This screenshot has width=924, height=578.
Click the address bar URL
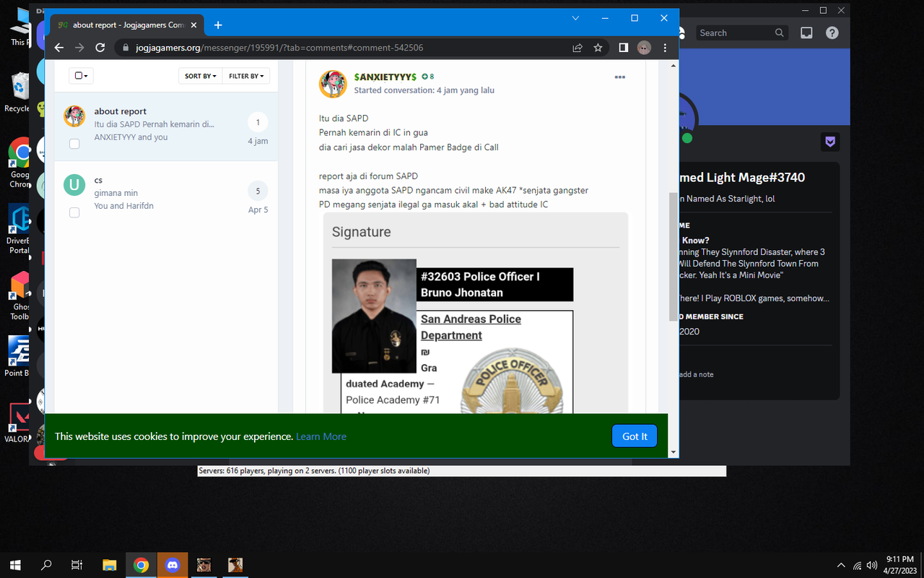(279, 48)
